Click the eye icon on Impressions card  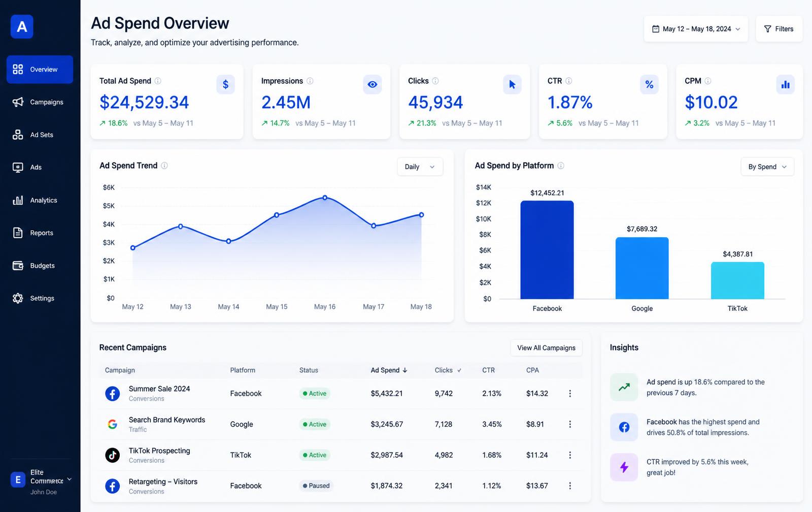(x=373, y=84)
